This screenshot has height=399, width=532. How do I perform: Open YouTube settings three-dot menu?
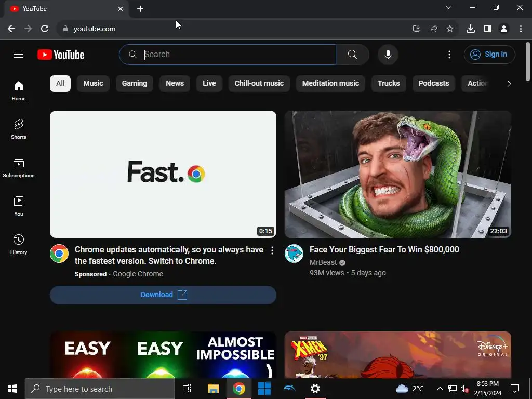[449, 54]
